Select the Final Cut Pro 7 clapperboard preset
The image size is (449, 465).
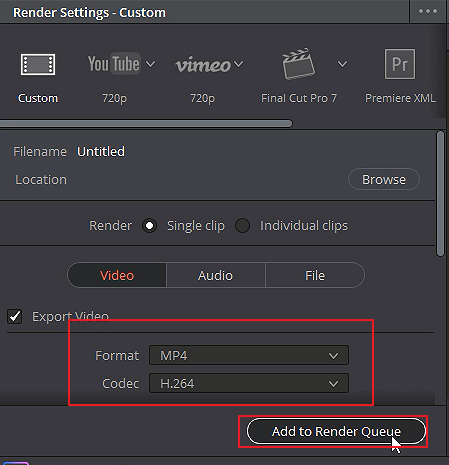point(298,64)
